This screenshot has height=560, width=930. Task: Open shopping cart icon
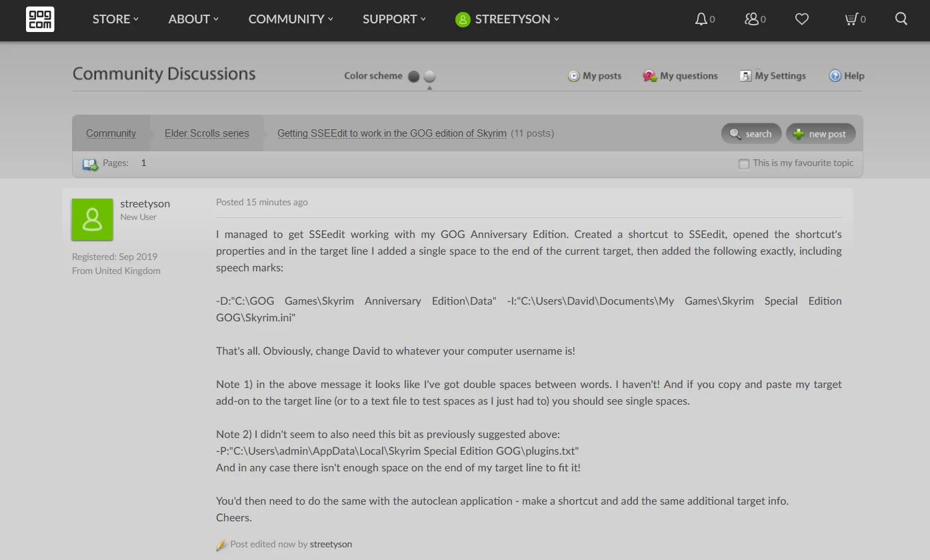[851, 19]
